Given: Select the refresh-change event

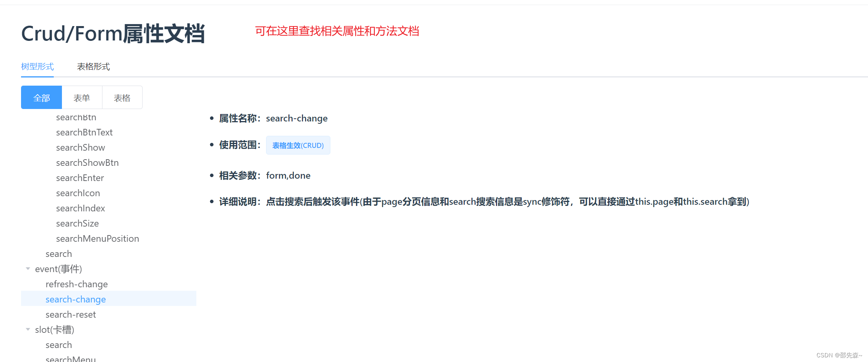Looking at the screenshot, I should point(76,284).
